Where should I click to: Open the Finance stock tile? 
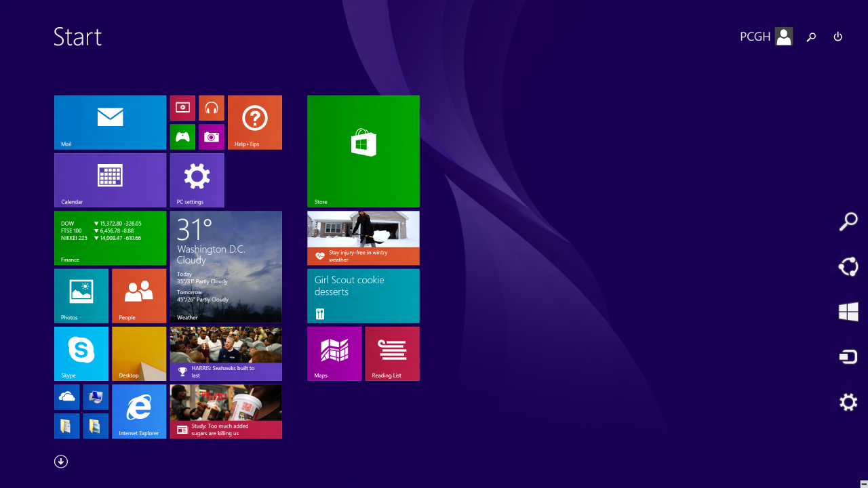[x=110, y=238]
